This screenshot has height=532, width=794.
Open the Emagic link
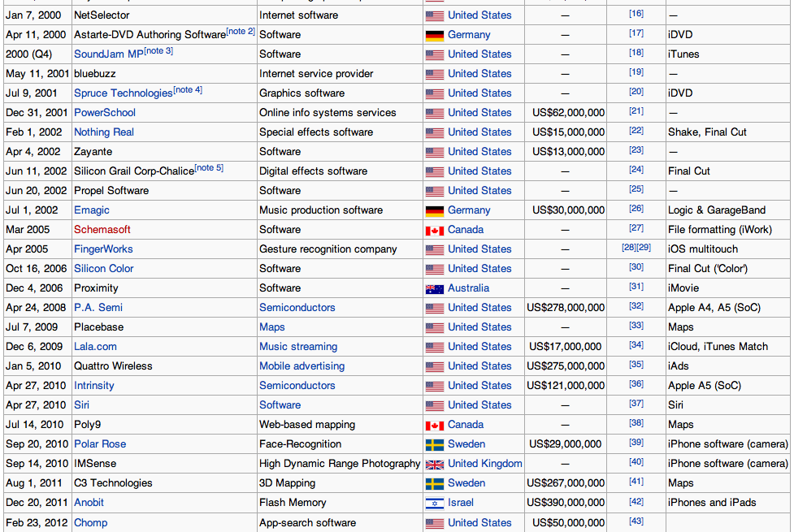click(x=92, y=210)
